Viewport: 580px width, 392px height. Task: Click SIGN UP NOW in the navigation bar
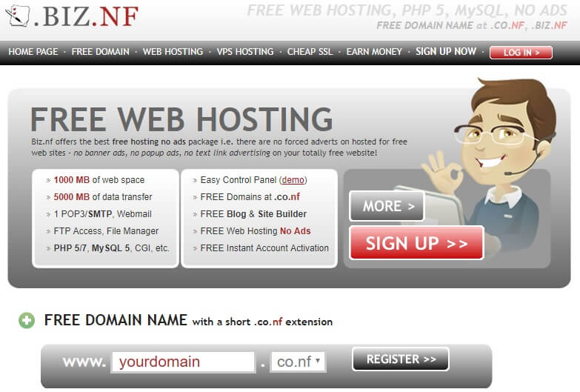click(446, 51)
